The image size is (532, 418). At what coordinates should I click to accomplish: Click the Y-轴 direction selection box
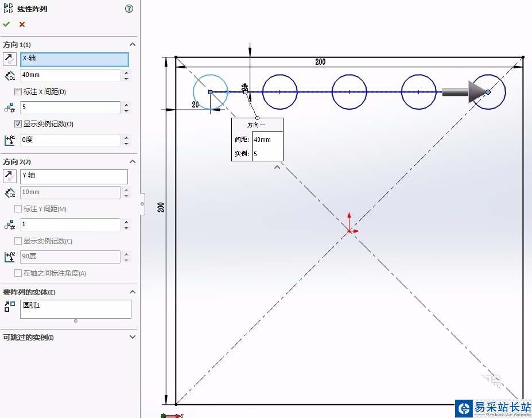point(74,177)
